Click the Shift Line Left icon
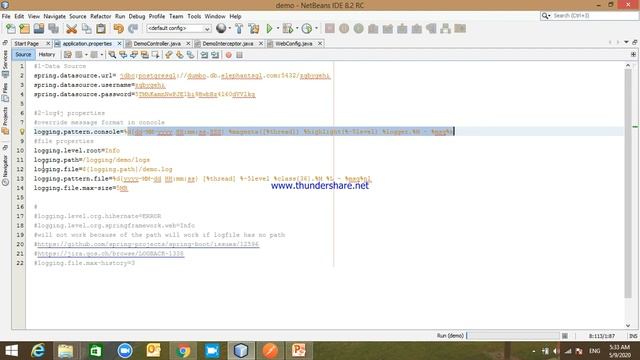 click(x=204, y=55)
